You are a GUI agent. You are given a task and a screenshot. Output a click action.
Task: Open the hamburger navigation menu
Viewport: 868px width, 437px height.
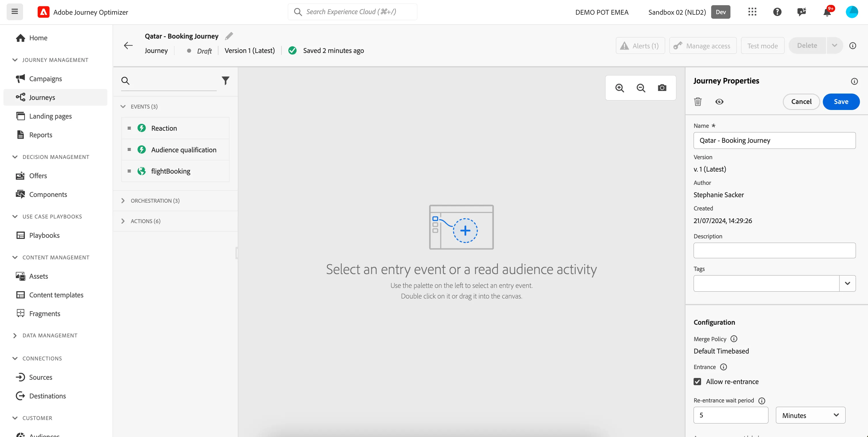point(14,12)
